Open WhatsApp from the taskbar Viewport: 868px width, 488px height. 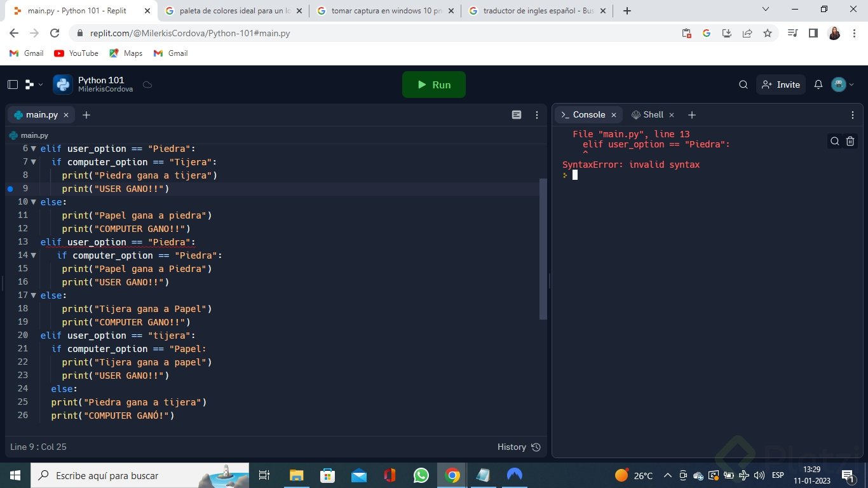click(x=421, y=475)
